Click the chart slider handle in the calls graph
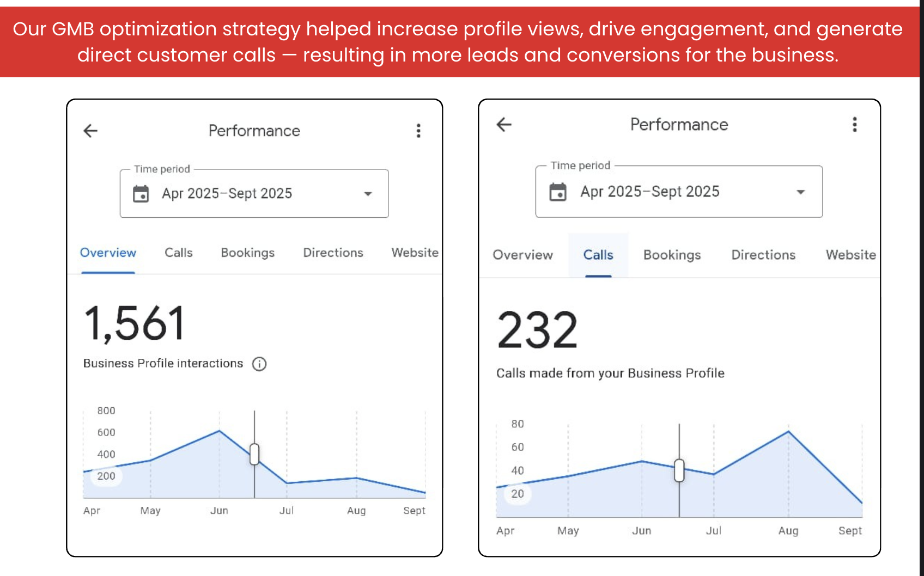Screen dimensions: 924x576 point(679,470)
